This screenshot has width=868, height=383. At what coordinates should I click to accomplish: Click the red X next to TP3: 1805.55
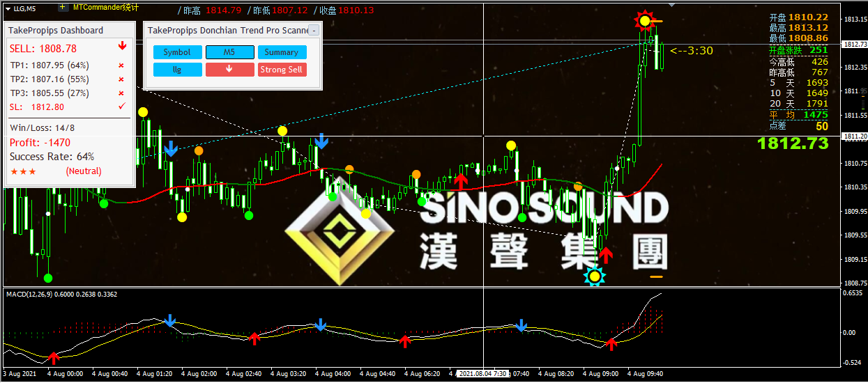(121, 93)
